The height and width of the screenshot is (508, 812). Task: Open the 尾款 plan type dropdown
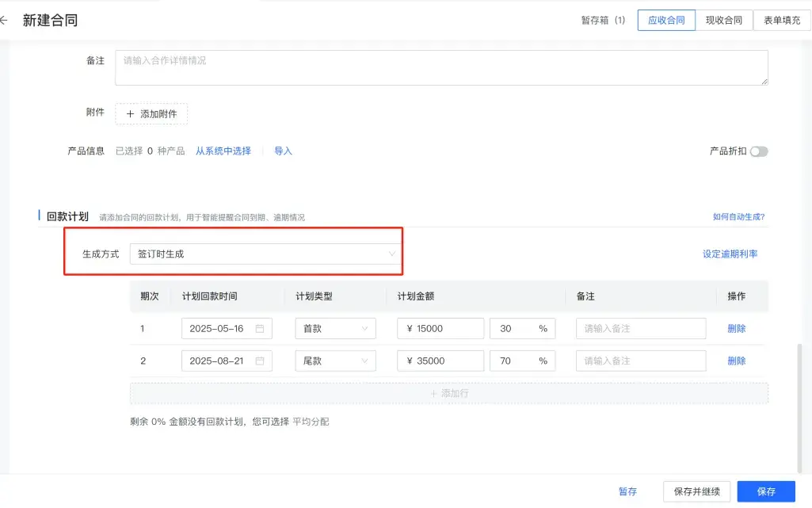pyautogui.click(x=336, y=361)
